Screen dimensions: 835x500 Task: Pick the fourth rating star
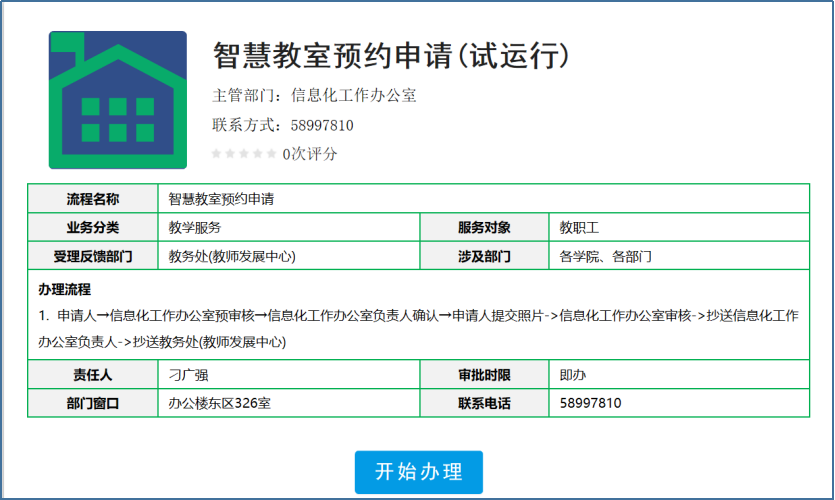coord(257,154)
